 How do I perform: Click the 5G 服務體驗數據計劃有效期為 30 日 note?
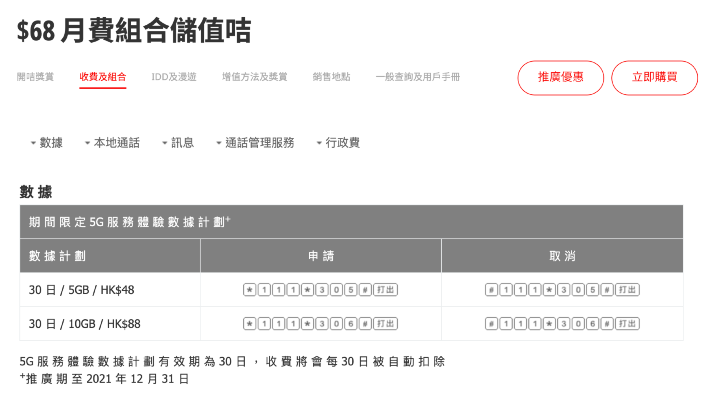tap(232, 361)
